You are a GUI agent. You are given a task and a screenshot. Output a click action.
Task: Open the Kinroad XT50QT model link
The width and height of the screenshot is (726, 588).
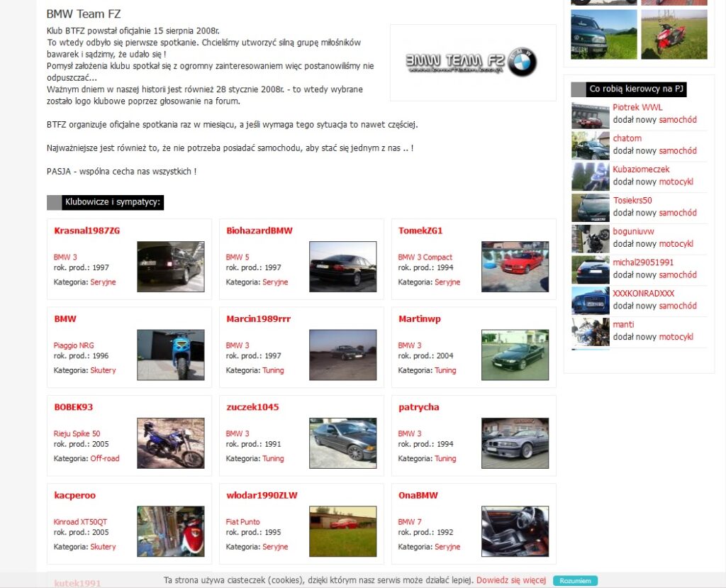click(x=81, y=522)
